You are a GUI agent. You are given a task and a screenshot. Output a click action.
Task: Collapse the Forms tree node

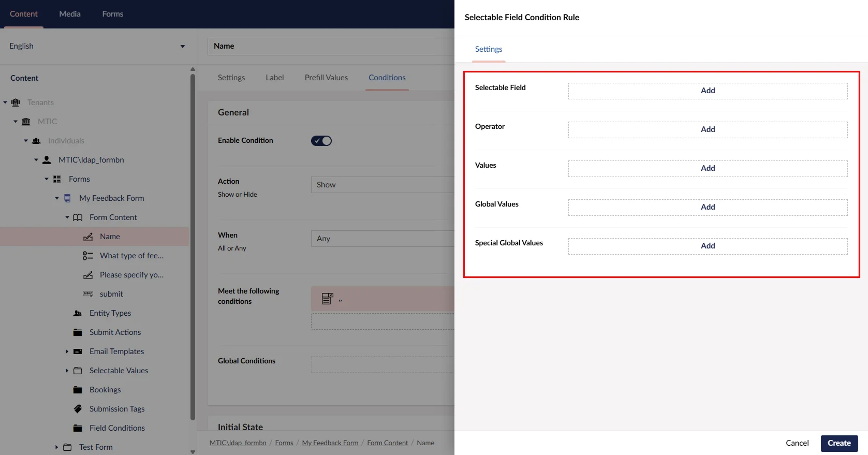pos(47,179)
